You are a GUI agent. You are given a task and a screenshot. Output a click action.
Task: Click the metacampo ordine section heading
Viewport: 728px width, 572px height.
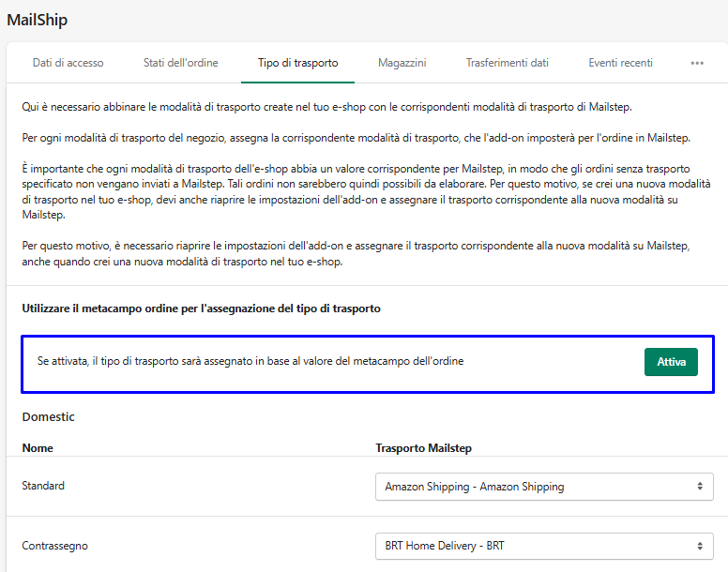click(x=202, y=309)
